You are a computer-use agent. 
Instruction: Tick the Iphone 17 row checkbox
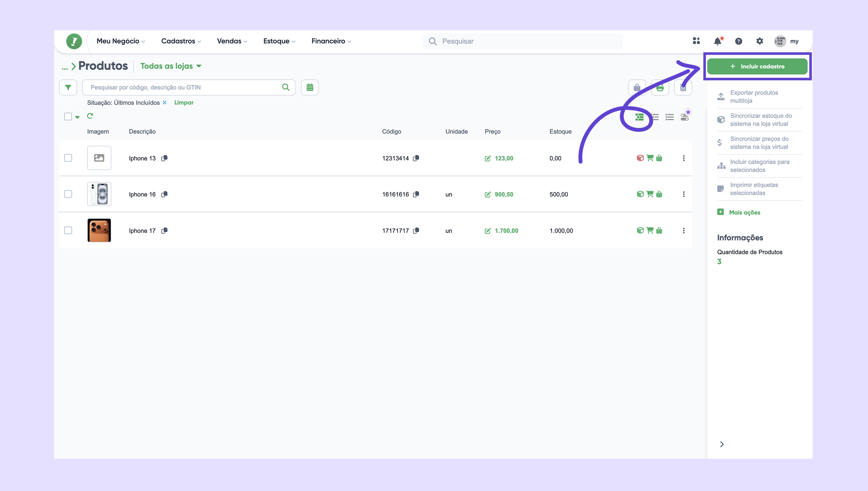(68, 230)
